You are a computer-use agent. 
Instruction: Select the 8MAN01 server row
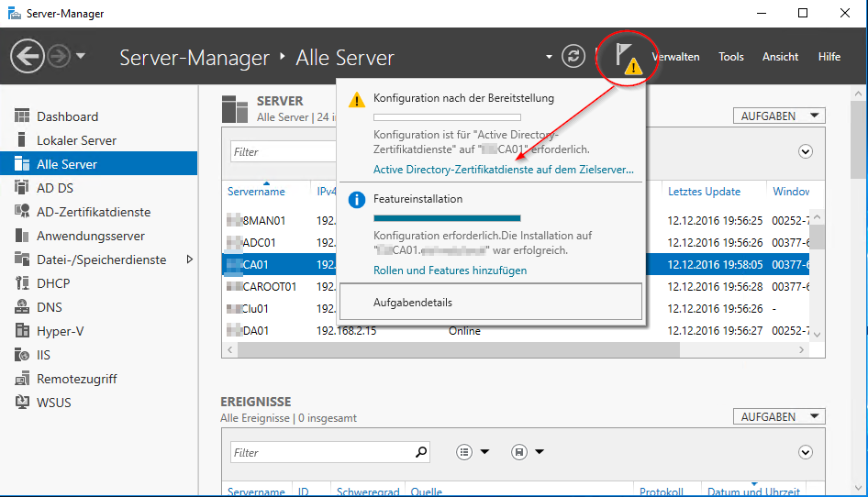coord(515,220)
